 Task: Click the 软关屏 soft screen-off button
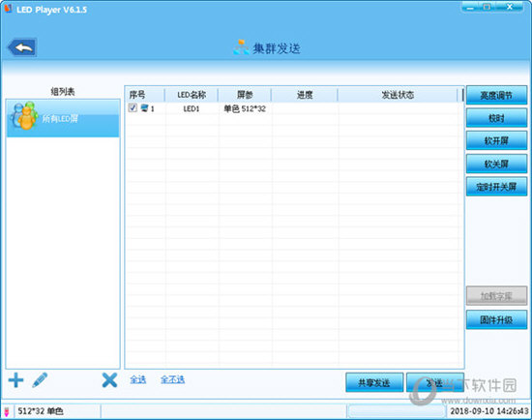[x=496, y=164]
